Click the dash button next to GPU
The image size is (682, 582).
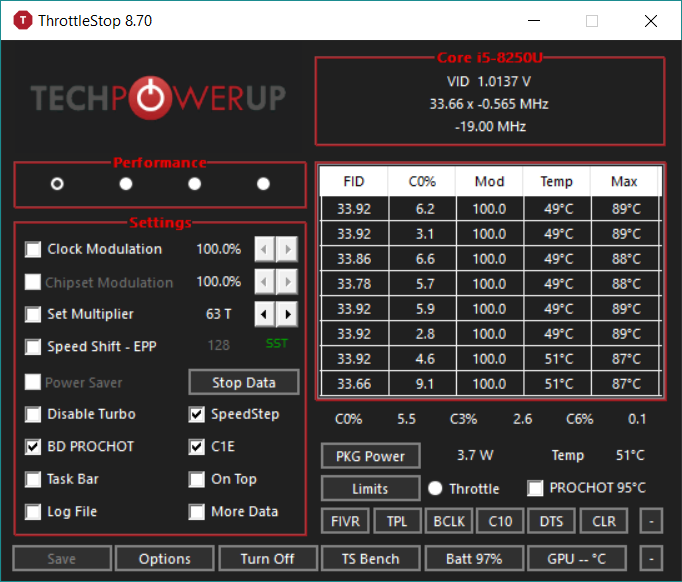(651, 558)
